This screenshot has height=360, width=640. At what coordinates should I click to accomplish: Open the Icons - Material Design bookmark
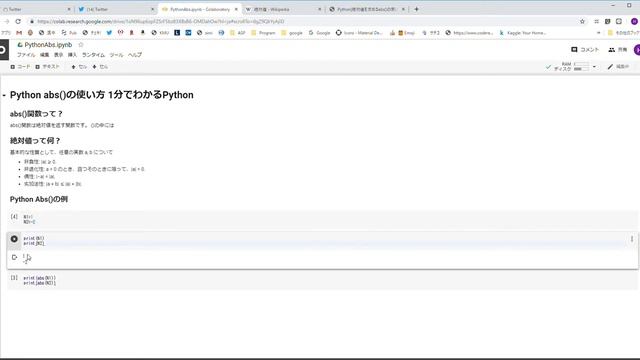359,33
